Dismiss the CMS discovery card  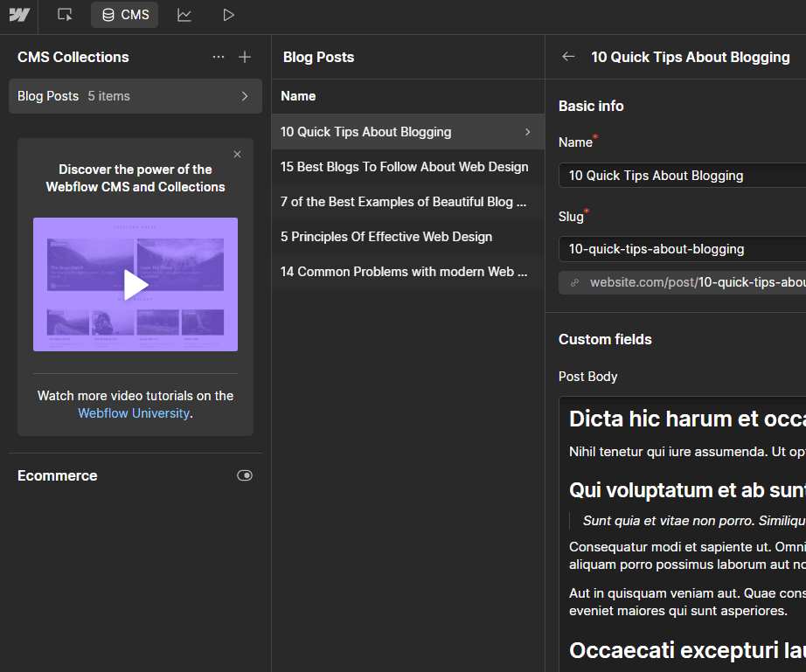[237, 154]
